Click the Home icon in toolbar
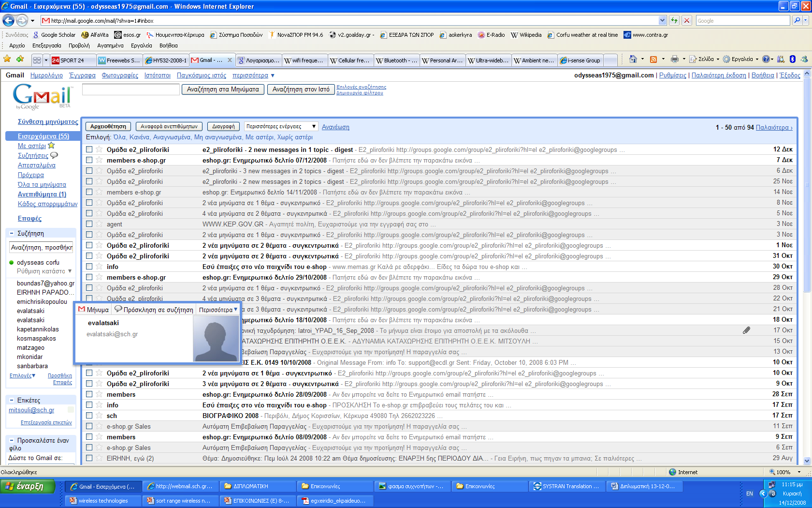Image resolution: width=812 pixels, height=508 pixels. coord(633,59)
